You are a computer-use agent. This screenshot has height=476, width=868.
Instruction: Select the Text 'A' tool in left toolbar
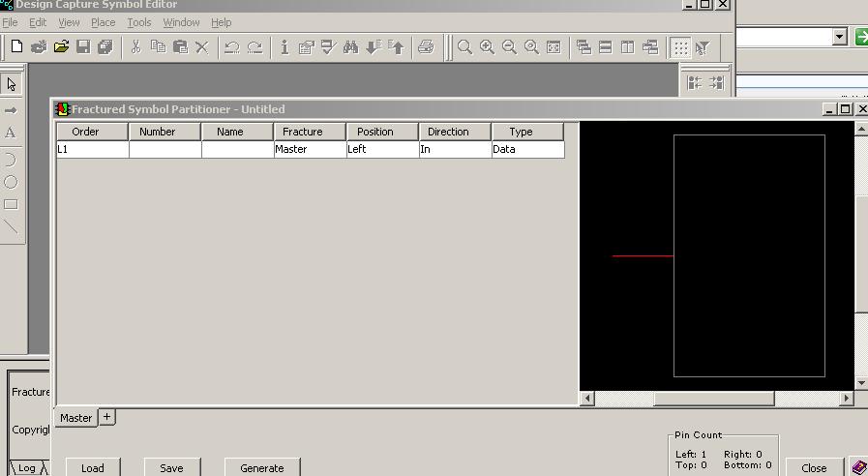[x=11, y=133]
